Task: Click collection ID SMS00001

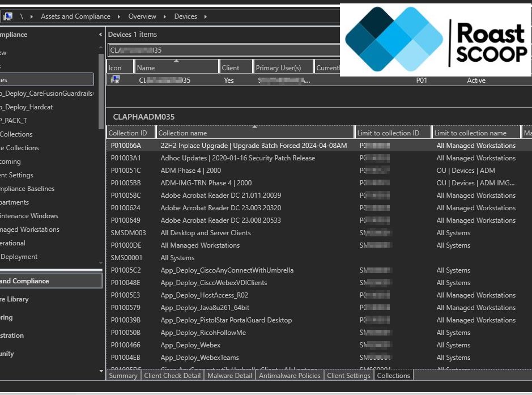Action: click(126, 258)
